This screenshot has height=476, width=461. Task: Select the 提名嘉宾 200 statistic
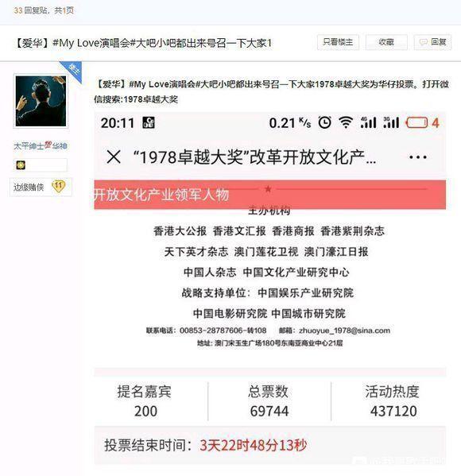[145, 401]
